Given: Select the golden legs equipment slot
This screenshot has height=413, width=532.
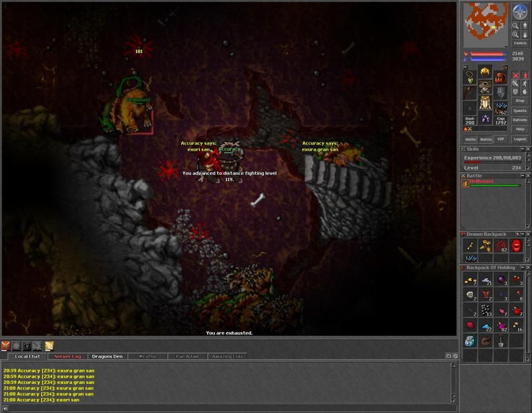Looking at the screenshot, I should point(485,102).
